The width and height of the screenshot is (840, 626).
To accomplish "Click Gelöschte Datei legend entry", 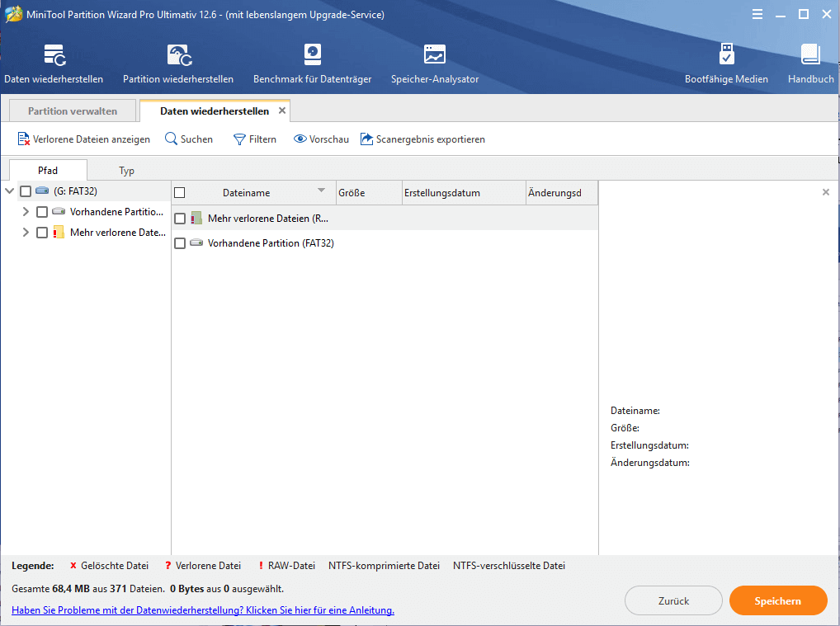I will tap(109, 566).
